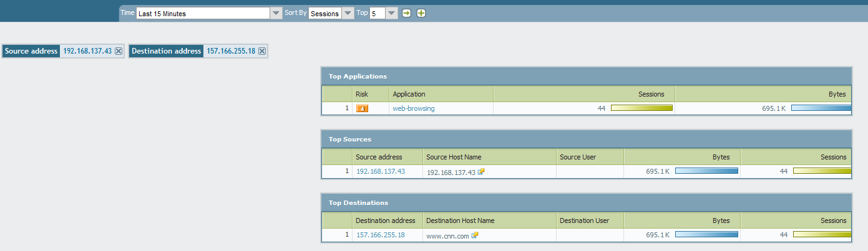
Task: Sort by the Source Host Name column header
Action: (x=454, y=157)
